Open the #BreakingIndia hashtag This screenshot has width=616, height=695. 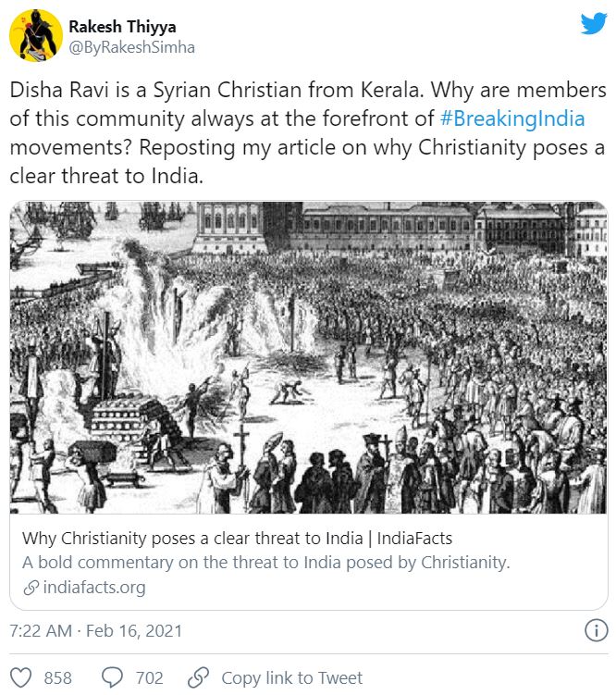pos(511,119)
